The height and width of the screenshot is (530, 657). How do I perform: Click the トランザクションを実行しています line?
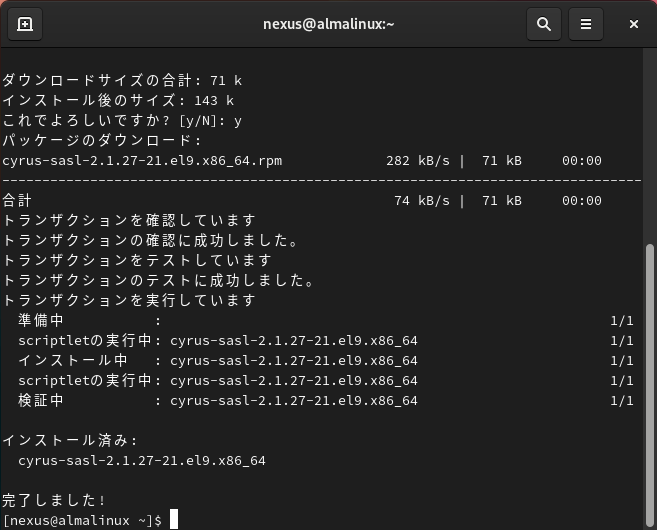(x=129, y=300)
